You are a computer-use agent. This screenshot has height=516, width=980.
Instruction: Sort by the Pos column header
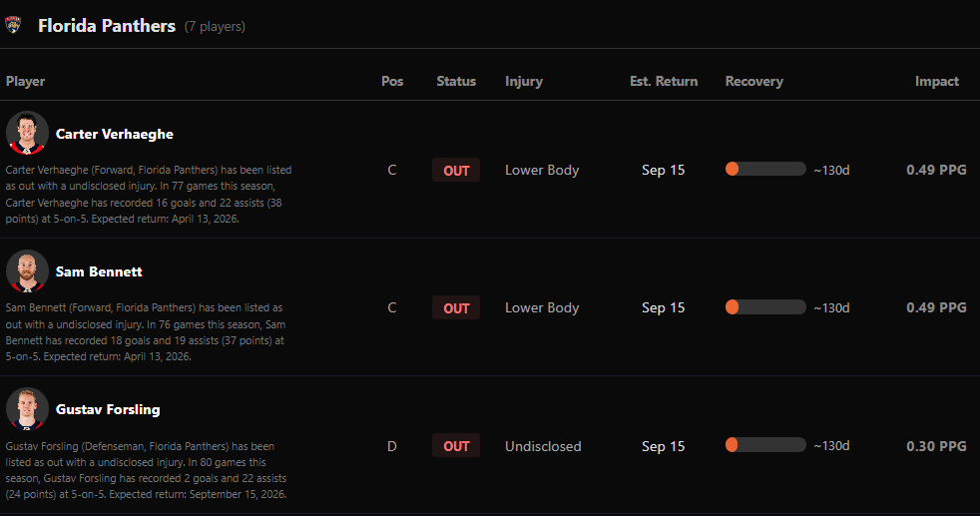click(x=392, y=81)
